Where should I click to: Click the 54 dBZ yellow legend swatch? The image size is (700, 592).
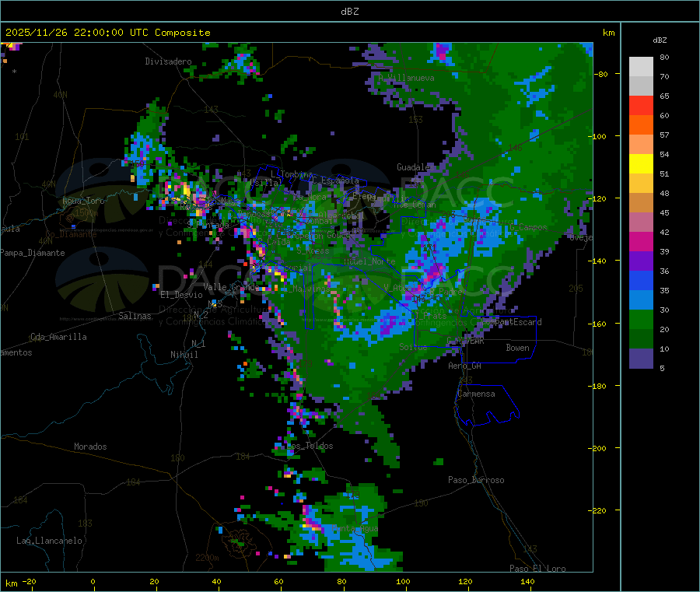pos(641,163)
